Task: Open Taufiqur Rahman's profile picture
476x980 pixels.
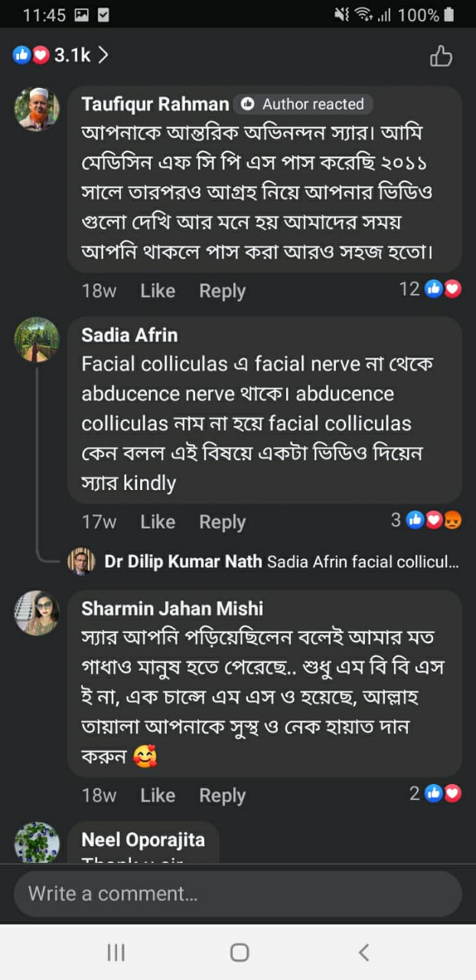Action: click(x=37, y=108)
